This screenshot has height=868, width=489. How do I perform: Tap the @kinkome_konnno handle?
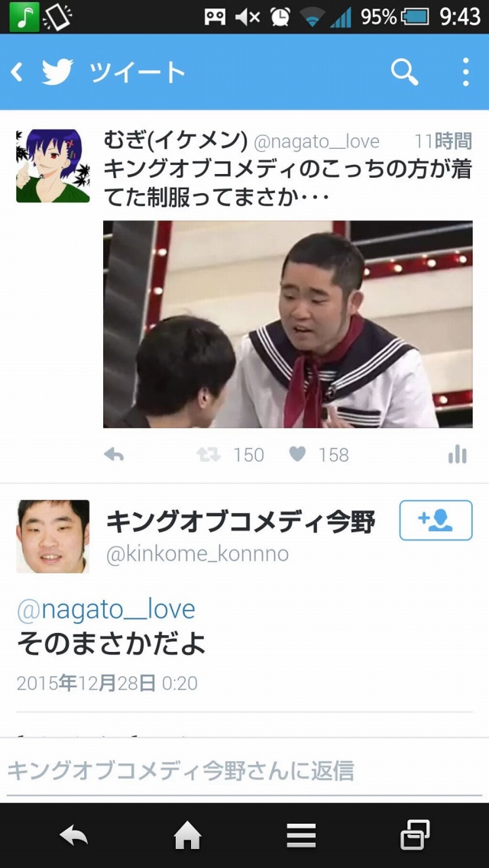tap(198, 553)
